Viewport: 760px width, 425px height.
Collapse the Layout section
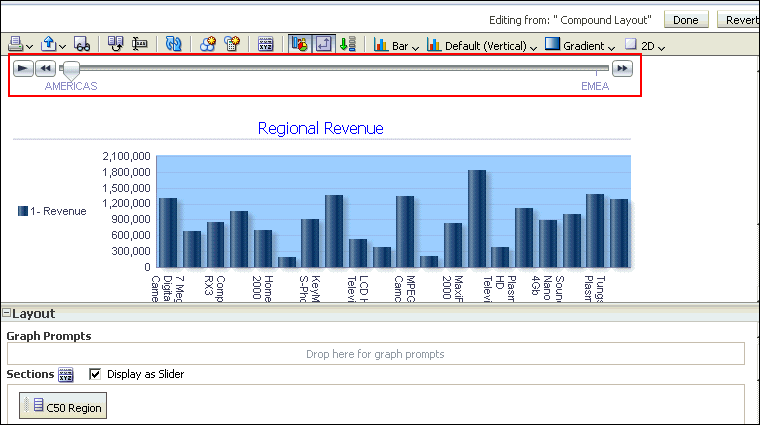[x=6, y=314]
